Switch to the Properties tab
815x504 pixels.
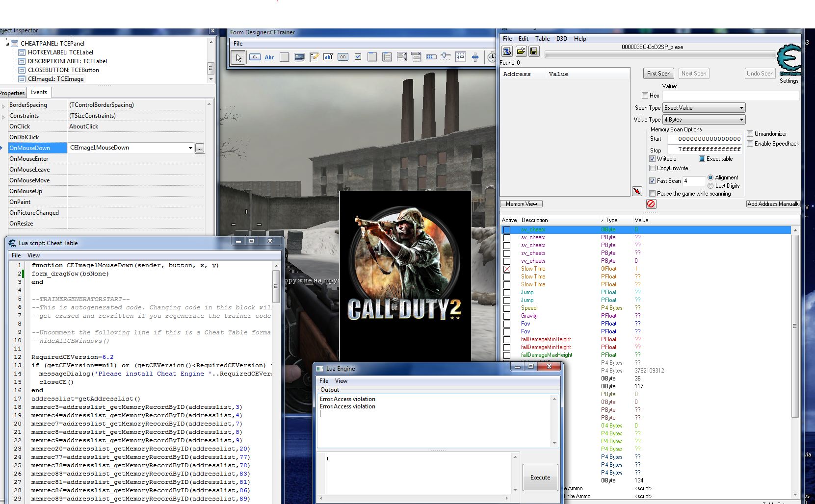[12, 93]
